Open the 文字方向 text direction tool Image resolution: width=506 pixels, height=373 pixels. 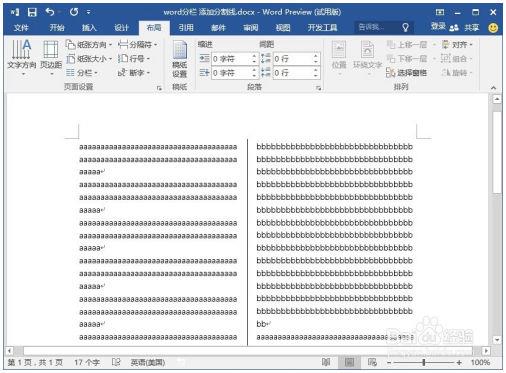point(22,57)
